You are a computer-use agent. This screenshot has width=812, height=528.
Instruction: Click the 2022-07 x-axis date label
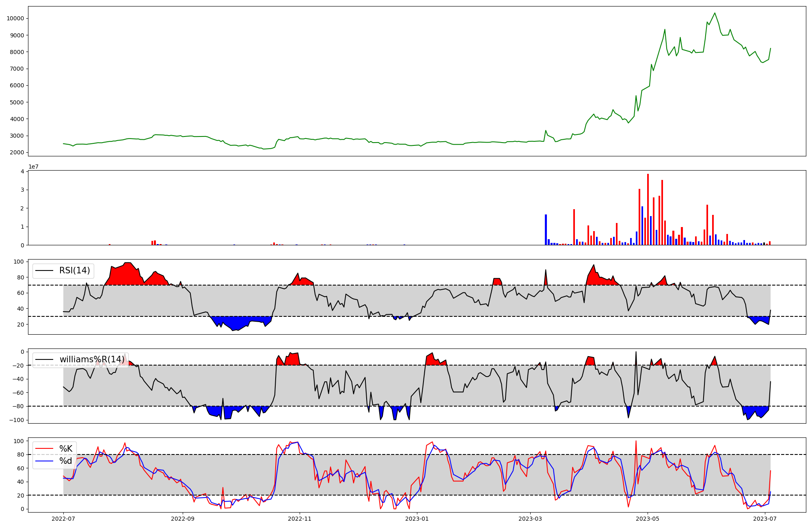pyautogui.click(x=63, y=519)
